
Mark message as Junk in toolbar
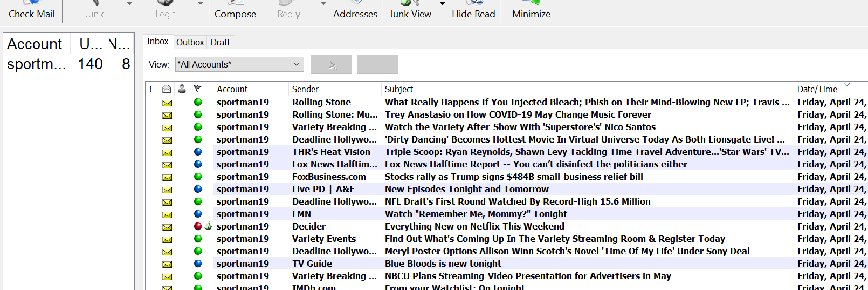pos(94,11)
